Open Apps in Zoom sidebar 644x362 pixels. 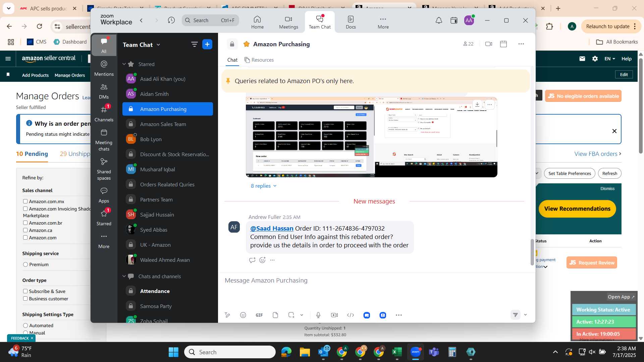(x=104, y=195)
